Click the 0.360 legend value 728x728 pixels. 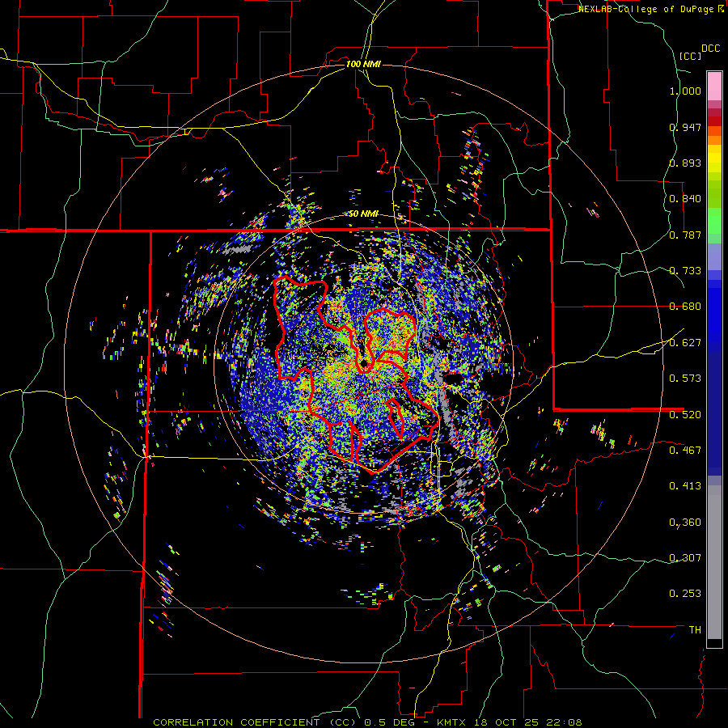[x=685, y=523]
